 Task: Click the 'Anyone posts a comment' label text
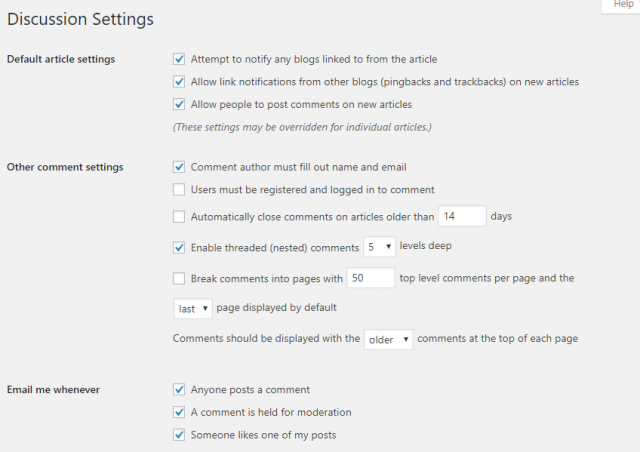coord(250,390)
